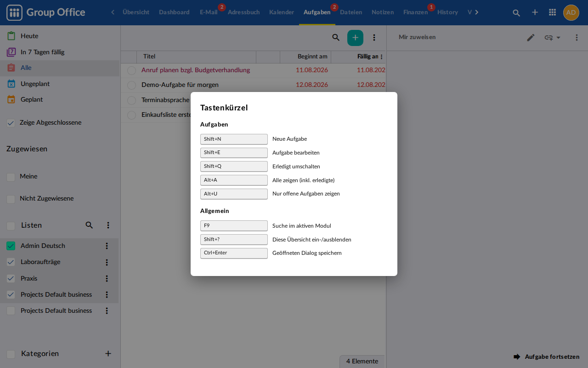Open the apps grid icon
This screenshot has width=588, height=368.
[x=553, y=12]
